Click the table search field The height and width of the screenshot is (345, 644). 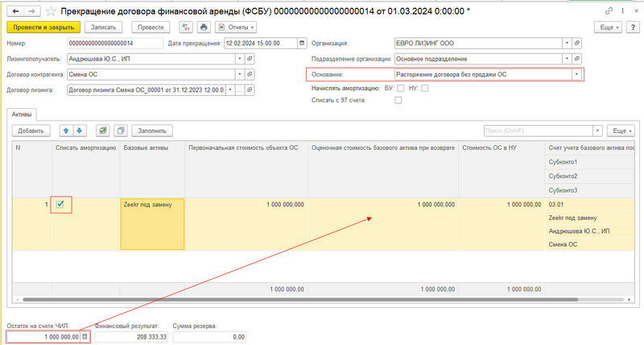(536, 131)
